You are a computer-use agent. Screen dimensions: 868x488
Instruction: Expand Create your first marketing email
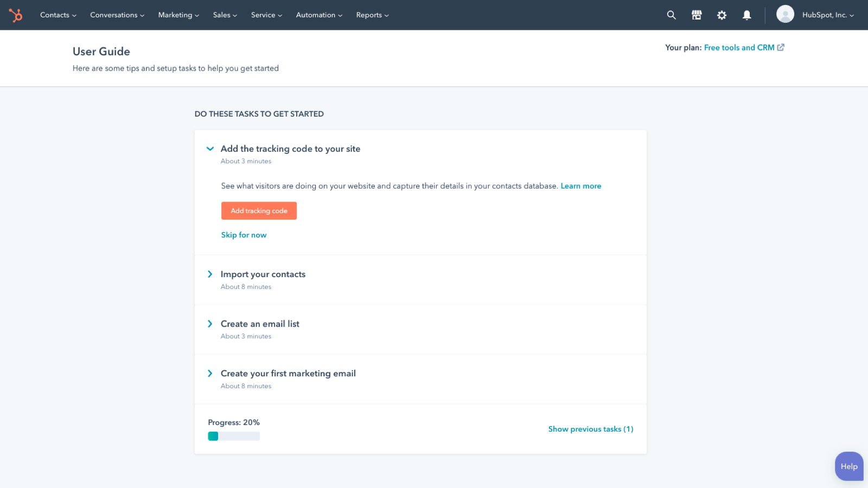210,373
